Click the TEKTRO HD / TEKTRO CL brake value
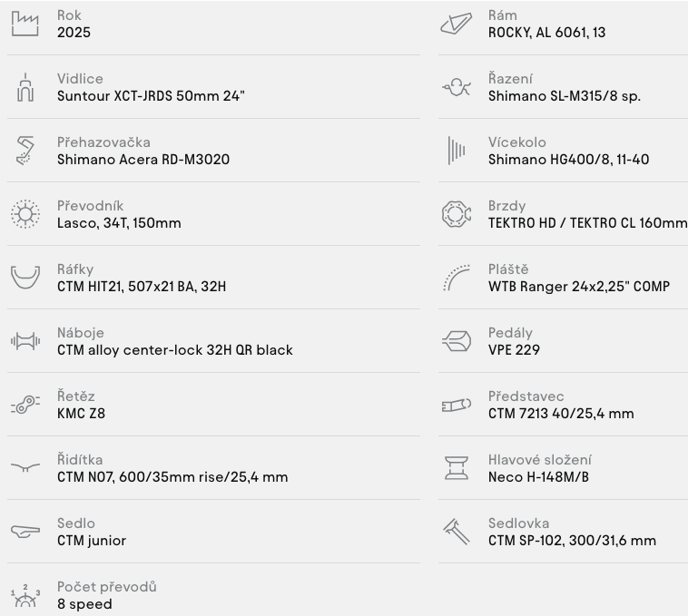 tap(587, 223)
